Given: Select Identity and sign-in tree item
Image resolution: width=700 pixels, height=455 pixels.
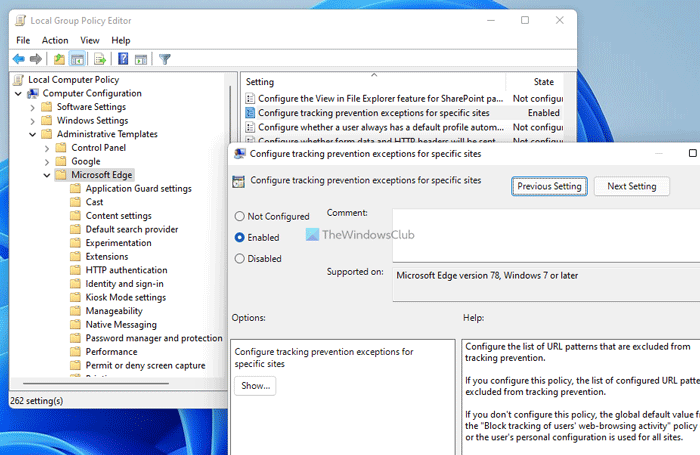Looking at the screenshot, I should (124, 284).
